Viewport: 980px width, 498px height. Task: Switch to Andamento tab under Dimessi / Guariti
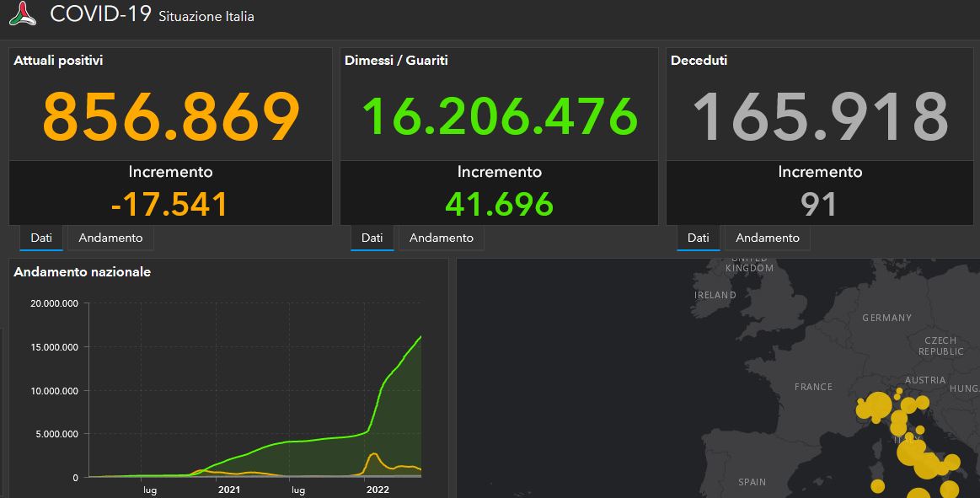[441, 238]
